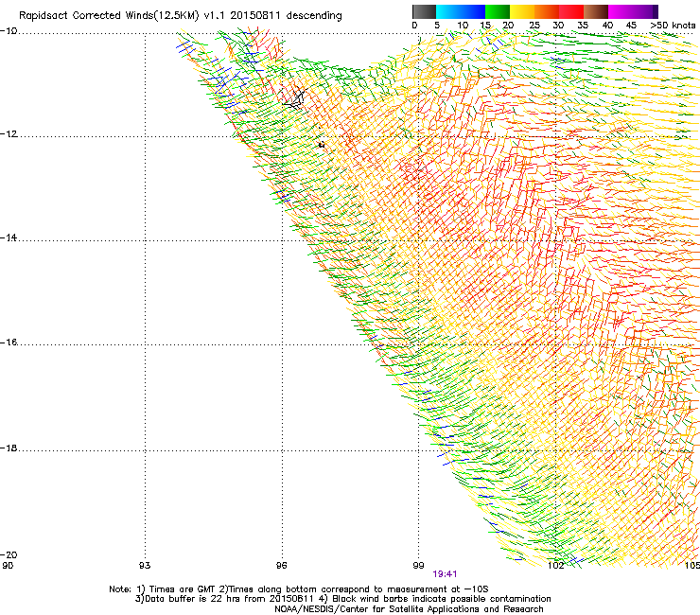Click the '45' label under the color bar
The image size is (700, 615).
[631, 26]
